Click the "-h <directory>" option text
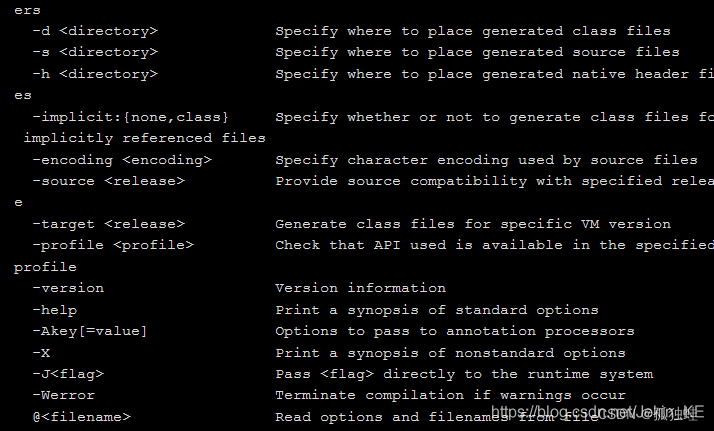Image resolution: width=714 pixels, height=431 pixels. coord(94,74)
